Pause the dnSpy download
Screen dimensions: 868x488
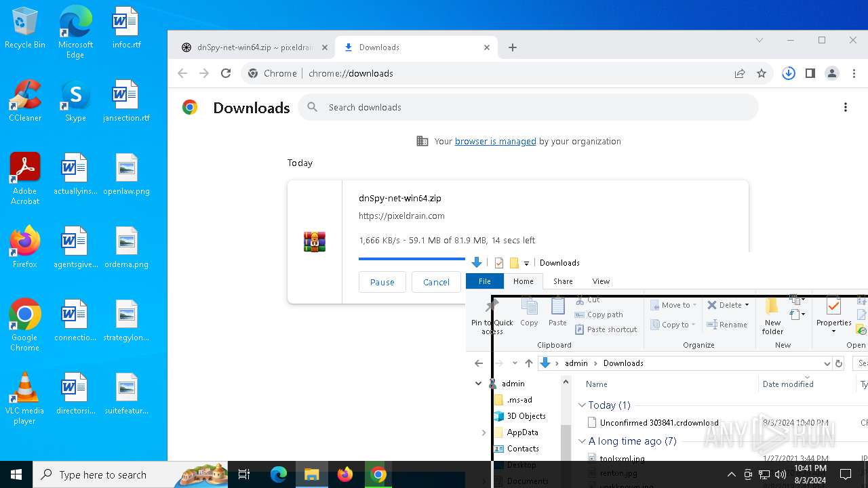click(x=382, y=282)
